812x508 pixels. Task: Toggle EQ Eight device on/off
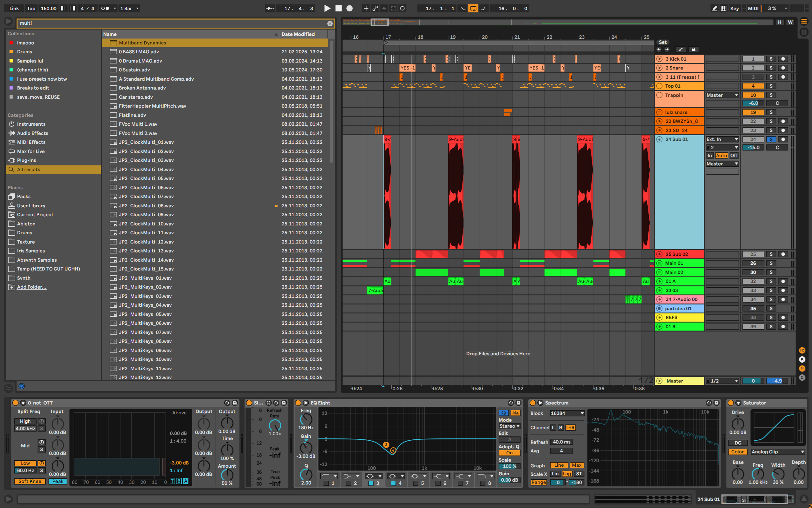[298, 403]
